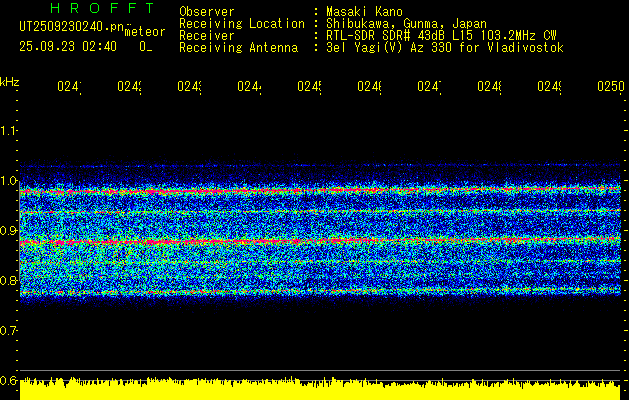Click the 0245 time marker
Image resolution: width=629 pixels, height=400 pixels.
[x=309, y=86]
